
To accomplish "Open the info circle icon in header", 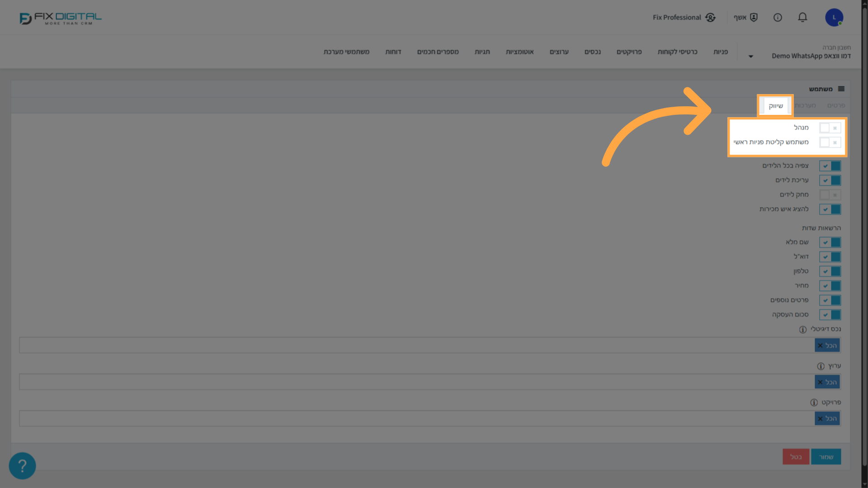I will (x=778, y=17).
